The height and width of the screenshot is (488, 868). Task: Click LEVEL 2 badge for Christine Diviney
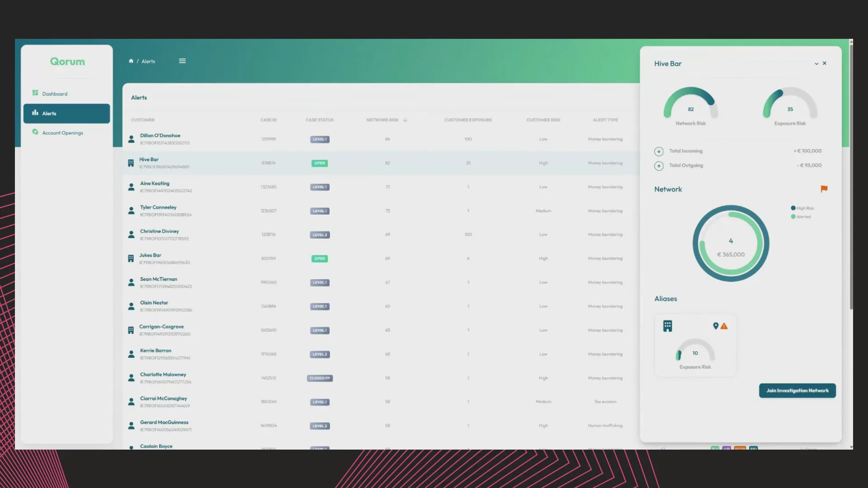[320, 235]
